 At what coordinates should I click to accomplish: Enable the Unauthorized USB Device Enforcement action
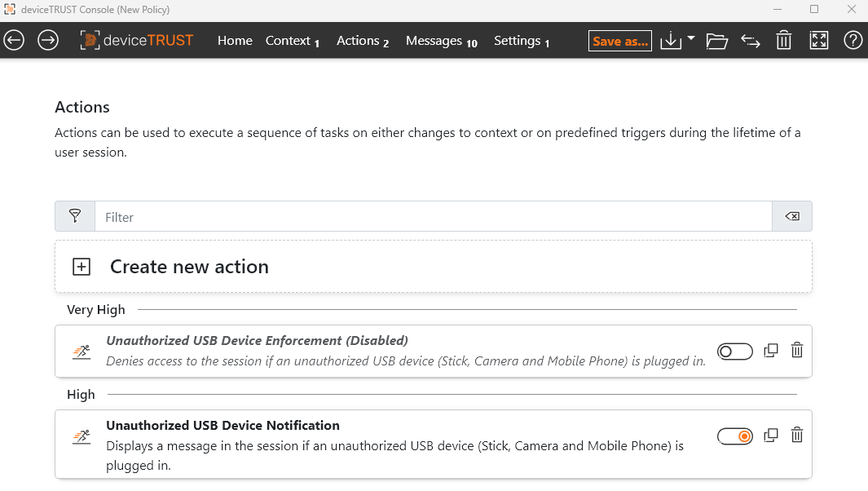tap(734, 351)
